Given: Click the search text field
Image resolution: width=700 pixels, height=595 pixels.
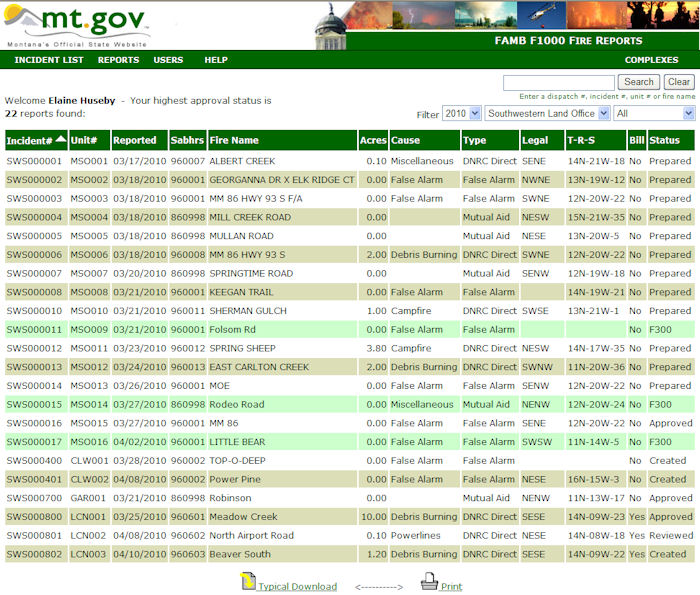Looking at the screenshot, I should 558,82.
